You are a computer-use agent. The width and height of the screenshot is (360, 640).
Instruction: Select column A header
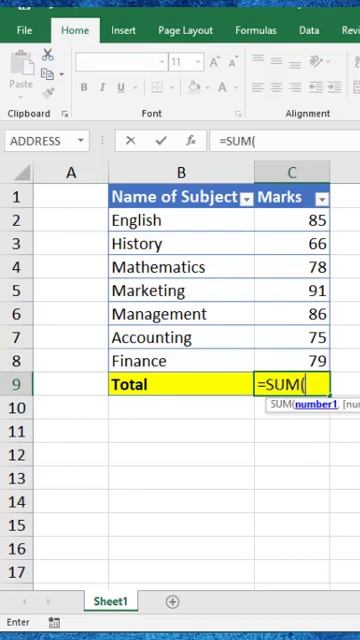tap(71, 173)
